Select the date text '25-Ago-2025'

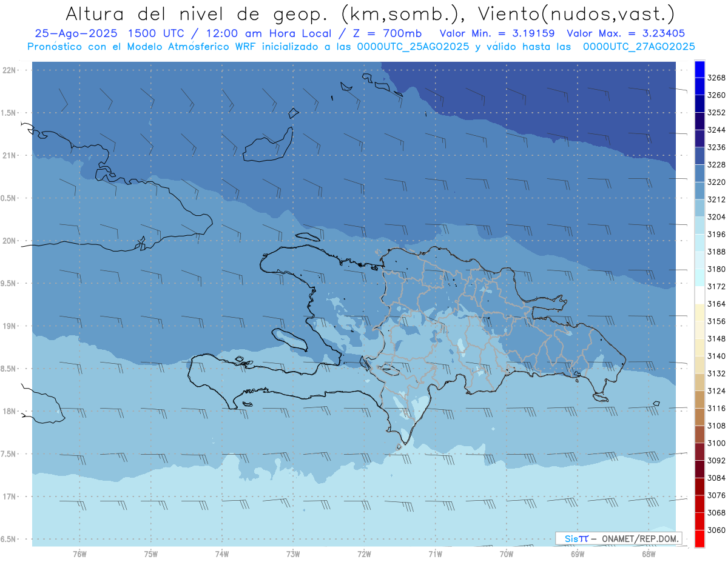(76, 34)
